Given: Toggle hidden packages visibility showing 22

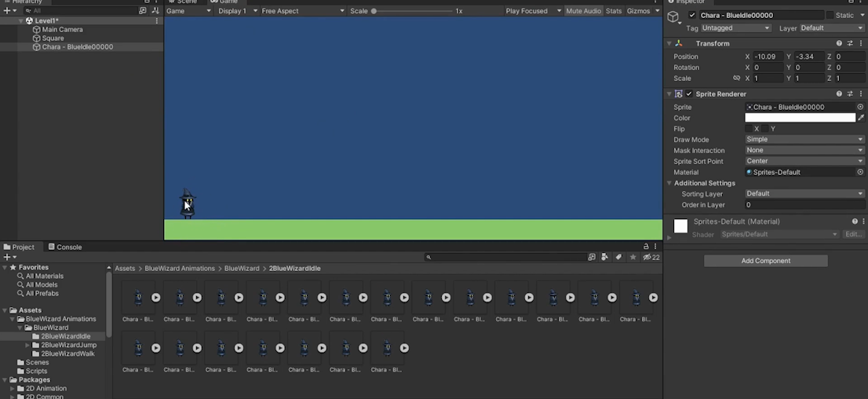Looking at the screenshot, I should click(x=651, y=257).
